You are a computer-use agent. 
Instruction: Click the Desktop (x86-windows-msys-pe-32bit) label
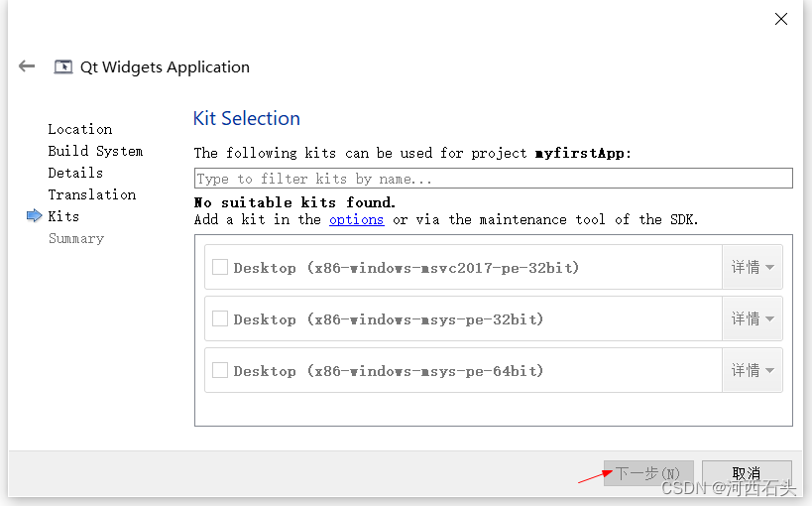[x=389, y=319]
